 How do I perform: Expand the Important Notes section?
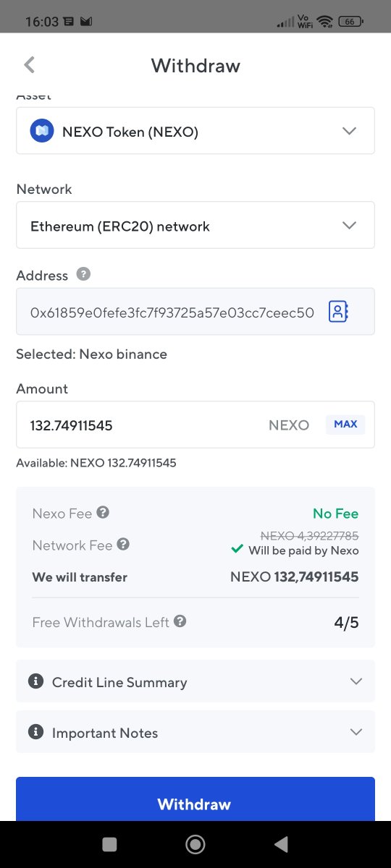195,732
